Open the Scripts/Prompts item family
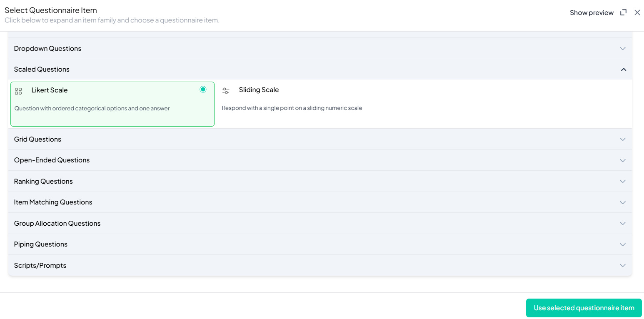The image size is (644, 319). [40, 265]
